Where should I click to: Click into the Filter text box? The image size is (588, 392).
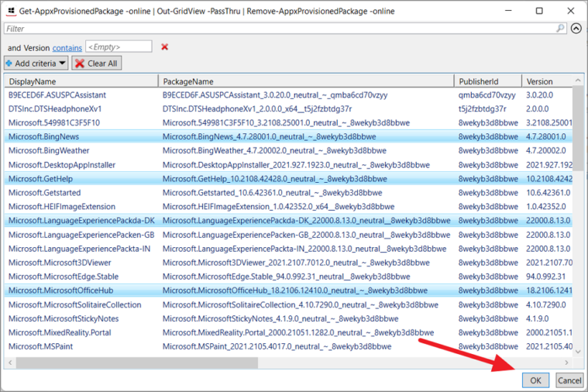(280, 29)
